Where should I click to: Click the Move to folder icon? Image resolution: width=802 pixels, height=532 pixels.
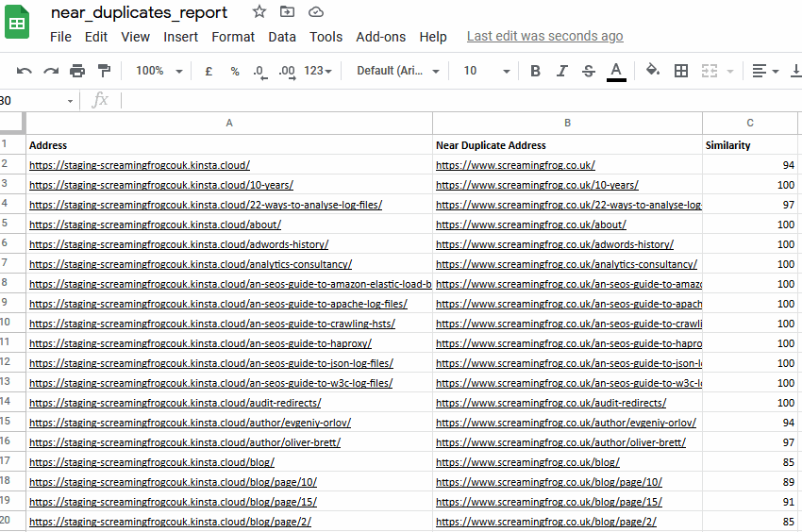287,11
